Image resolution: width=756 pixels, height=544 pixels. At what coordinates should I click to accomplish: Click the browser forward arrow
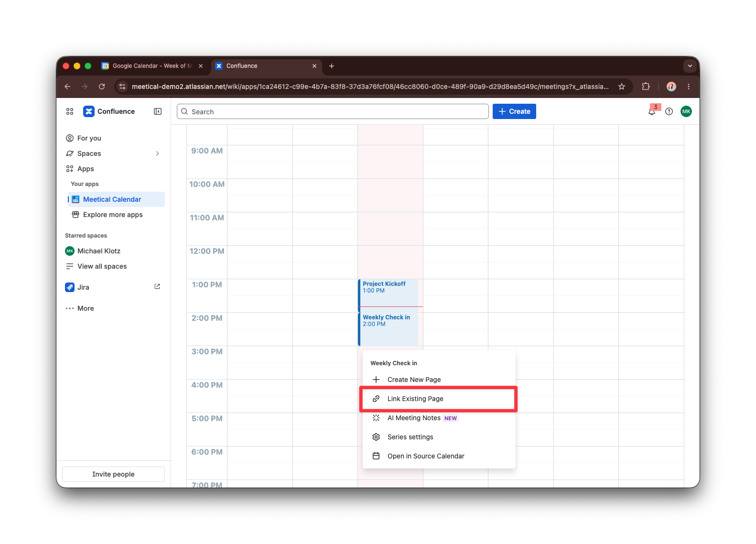click(85, 87)
